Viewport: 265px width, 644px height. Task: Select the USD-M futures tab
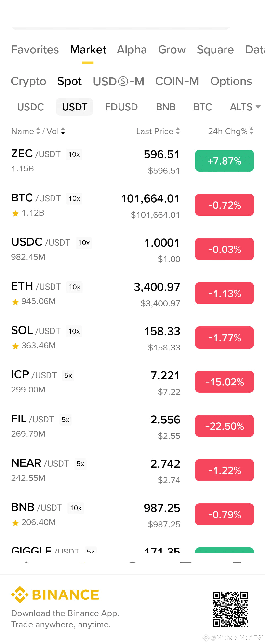click(118, 81)
